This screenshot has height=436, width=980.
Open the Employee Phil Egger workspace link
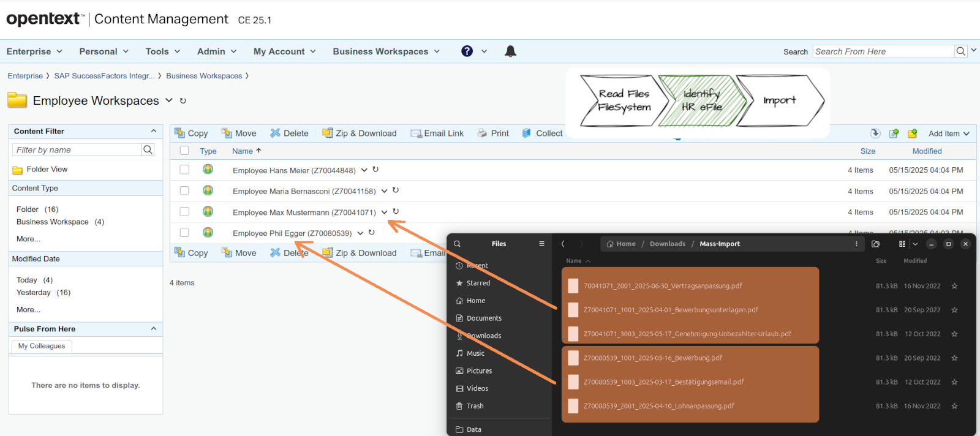coord(292,233)
